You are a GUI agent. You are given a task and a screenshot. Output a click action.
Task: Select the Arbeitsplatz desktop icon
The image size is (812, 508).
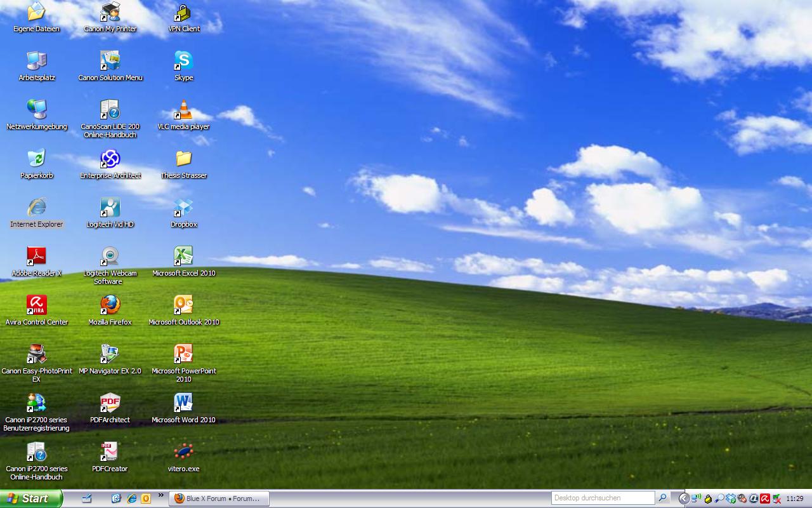click(x=37, y=67)
